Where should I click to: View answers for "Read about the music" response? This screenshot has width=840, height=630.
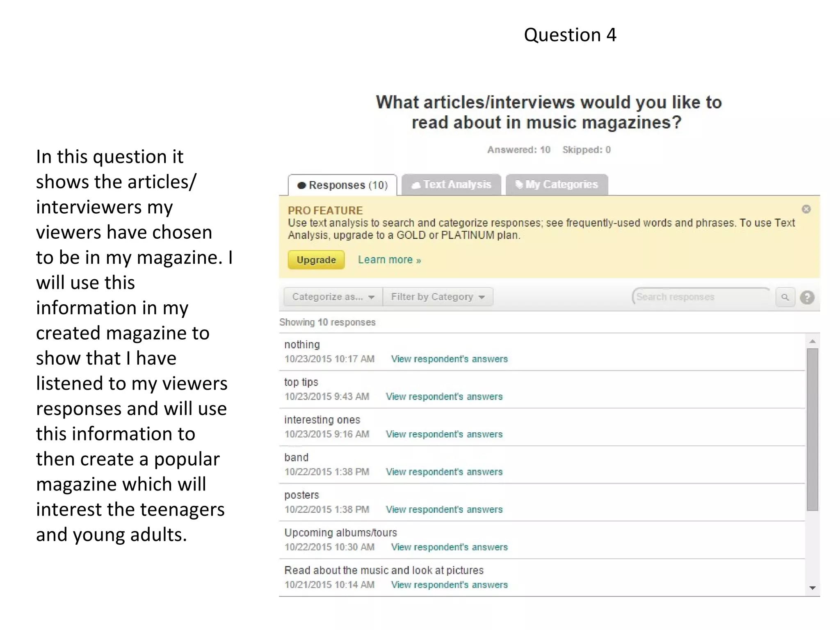(x=450, y=585)
